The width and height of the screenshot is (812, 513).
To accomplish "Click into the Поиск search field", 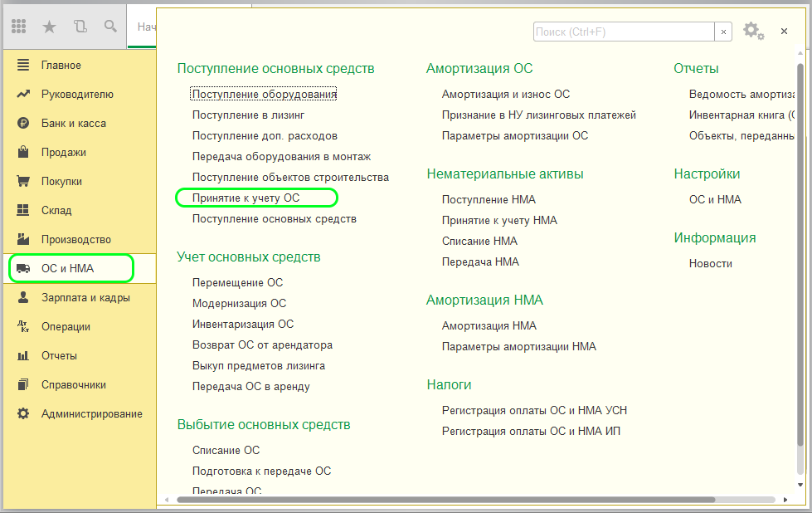I will (x=622, y=32).
